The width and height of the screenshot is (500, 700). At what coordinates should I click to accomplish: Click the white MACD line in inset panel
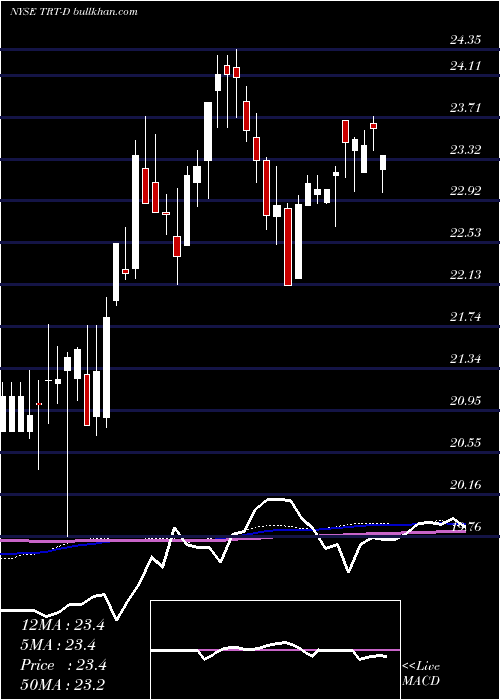tap(268, 650)
